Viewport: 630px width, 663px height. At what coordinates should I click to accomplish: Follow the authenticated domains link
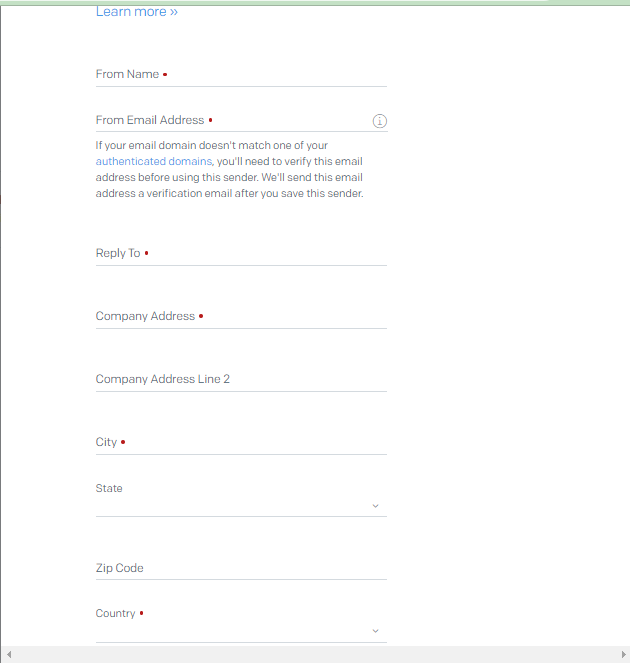pos(153,161)
